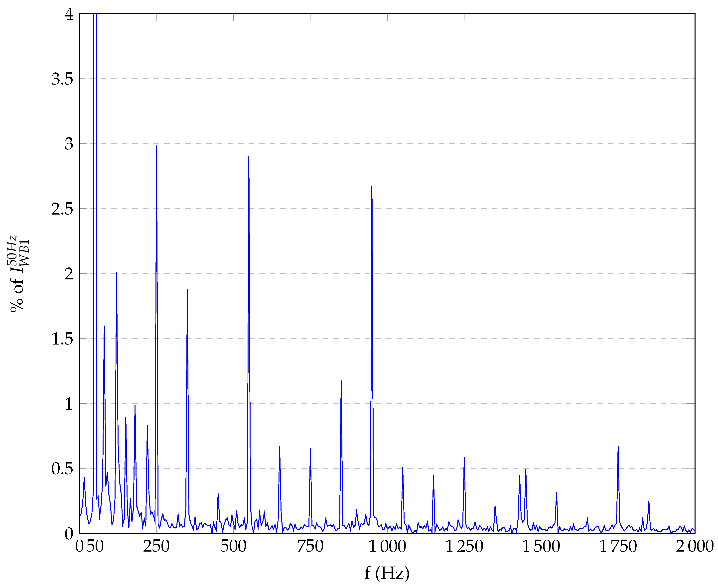Click the tip of the 250 Hz peak
This screenshot has height=588, width=718.
coord(156,146)
